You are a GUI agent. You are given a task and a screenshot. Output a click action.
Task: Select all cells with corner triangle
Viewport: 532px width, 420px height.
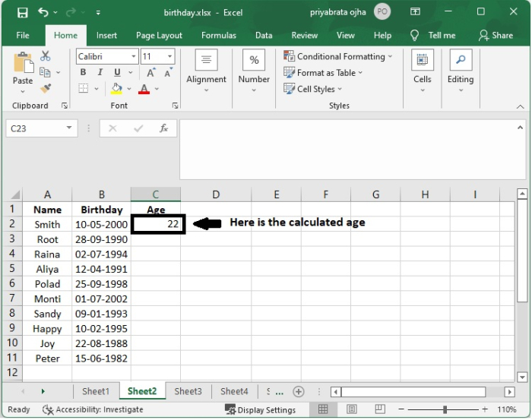point(13,194)
